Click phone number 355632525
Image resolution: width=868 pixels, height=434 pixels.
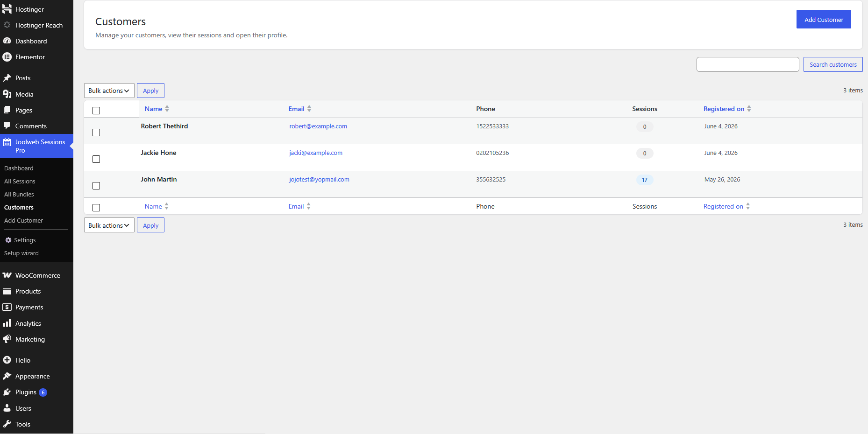coord(491,179)
